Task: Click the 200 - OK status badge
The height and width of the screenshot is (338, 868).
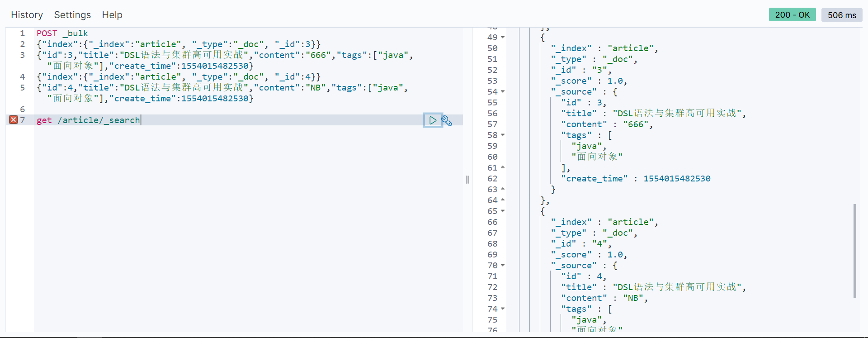Action: (793, 14)
